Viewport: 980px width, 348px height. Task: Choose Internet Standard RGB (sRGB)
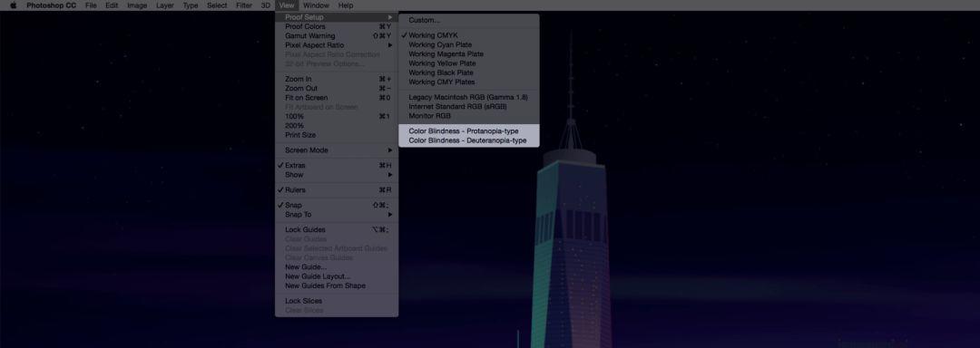tap(469, 107)
